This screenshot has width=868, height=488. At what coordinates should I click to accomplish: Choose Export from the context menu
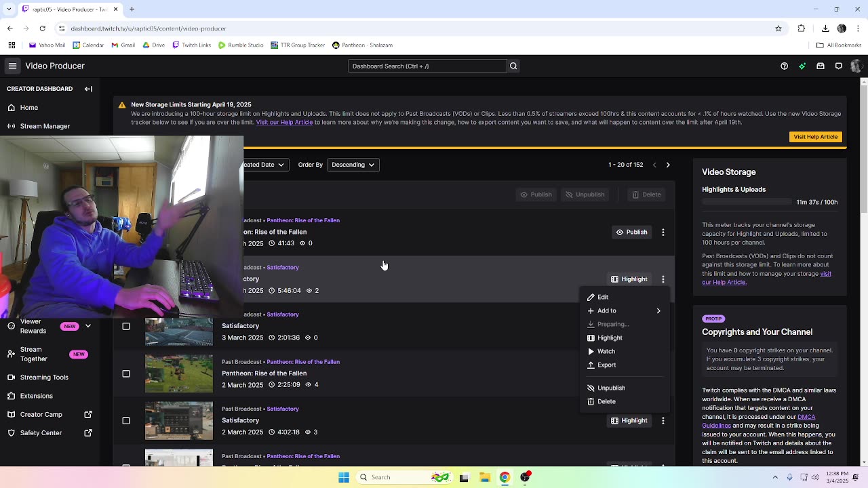point(625,365)
